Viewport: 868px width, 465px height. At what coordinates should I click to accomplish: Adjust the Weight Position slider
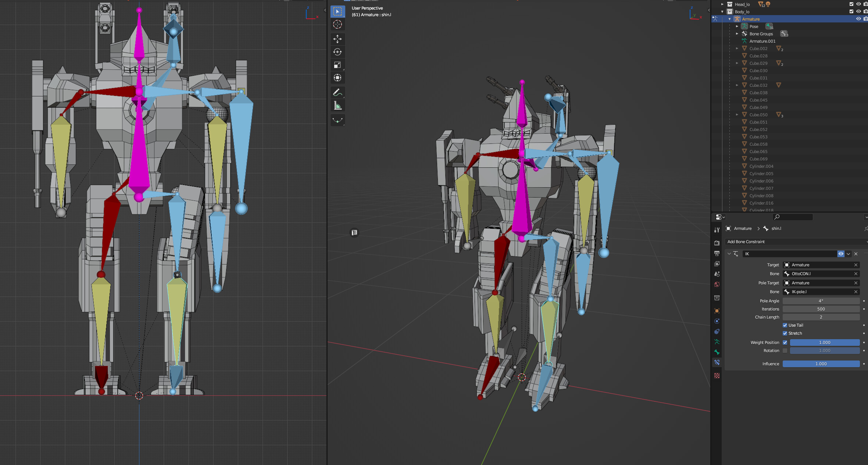click(x=825, y=342)
